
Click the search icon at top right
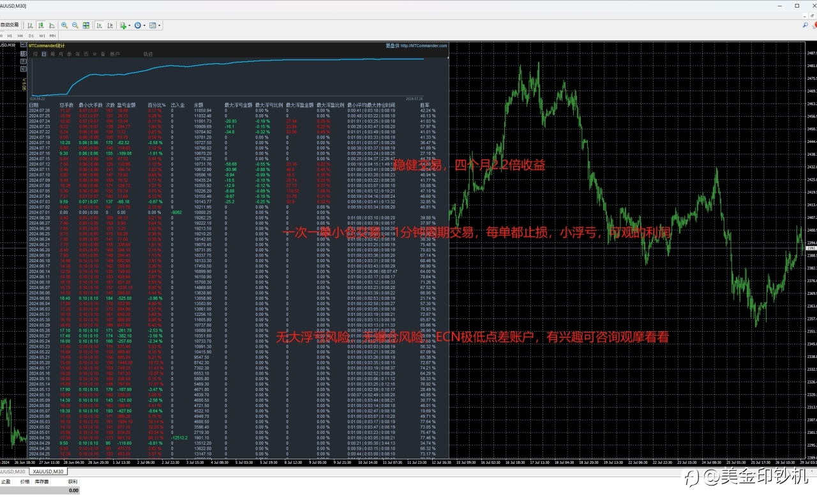coord(806,25)
